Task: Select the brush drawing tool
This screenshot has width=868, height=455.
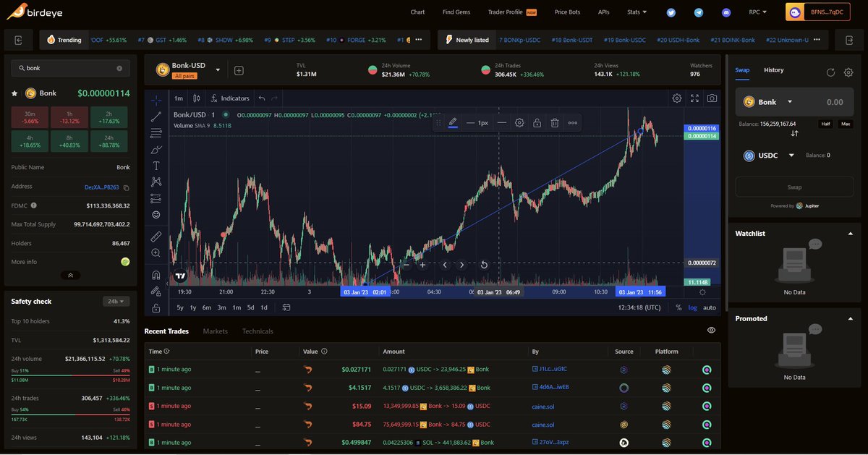Action: coord(156,150)
